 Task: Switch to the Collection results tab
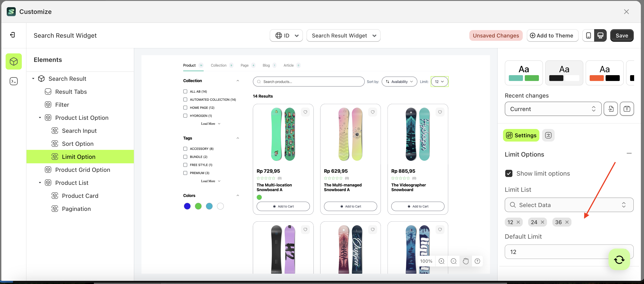point(218,65)
